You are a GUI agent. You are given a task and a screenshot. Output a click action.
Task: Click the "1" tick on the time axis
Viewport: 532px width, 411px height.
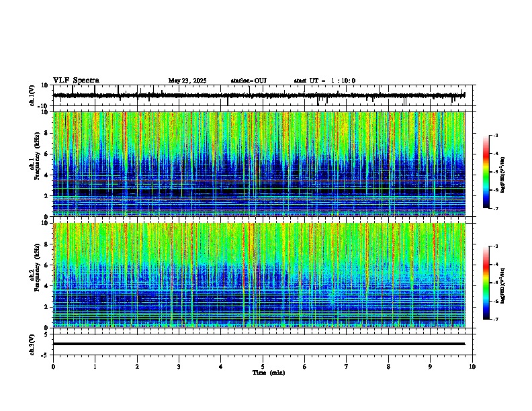95,367
